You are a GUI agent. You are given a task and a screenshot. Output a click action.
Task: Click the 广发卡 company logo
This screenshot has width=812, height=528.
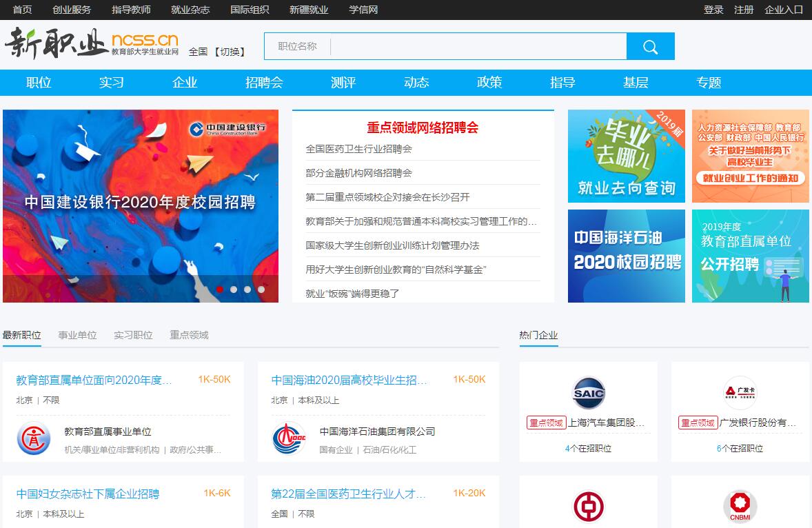[x=740, y=393]
